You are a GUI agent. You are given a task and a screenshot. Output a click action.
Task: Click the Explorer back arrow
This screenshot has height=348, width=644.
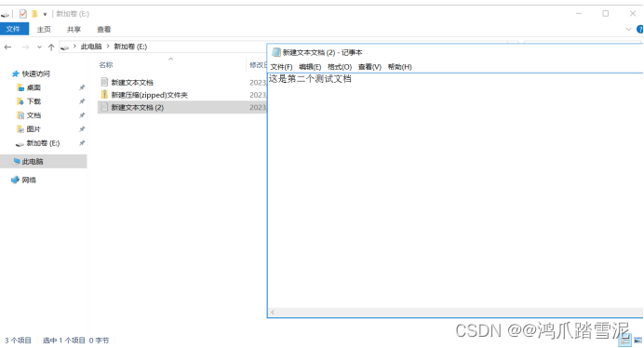[x=7, y=47]
